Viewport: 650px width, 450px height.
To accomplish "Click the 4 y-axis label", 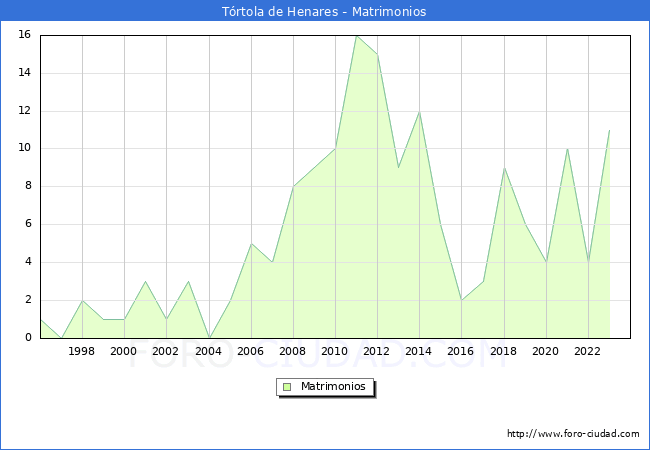I will (x=28, y=261).
